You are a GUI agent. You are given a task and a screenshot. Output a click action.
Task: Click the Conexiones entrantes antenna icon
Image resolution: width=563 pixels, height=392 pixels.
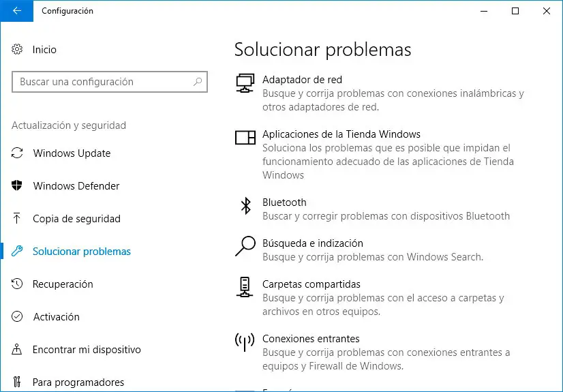pos(245,342)
